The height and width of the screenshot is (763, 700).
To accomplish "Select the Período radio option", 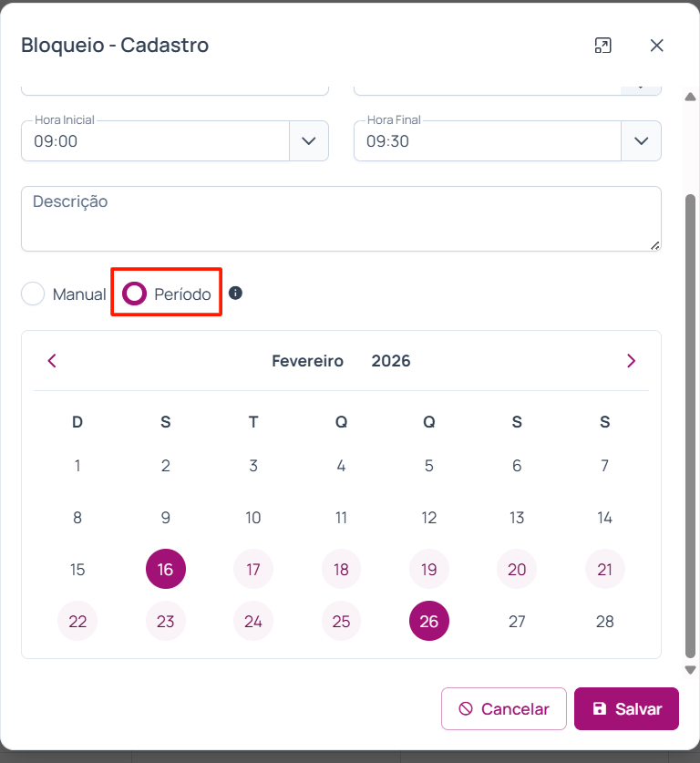I will [x=135, y=294].
